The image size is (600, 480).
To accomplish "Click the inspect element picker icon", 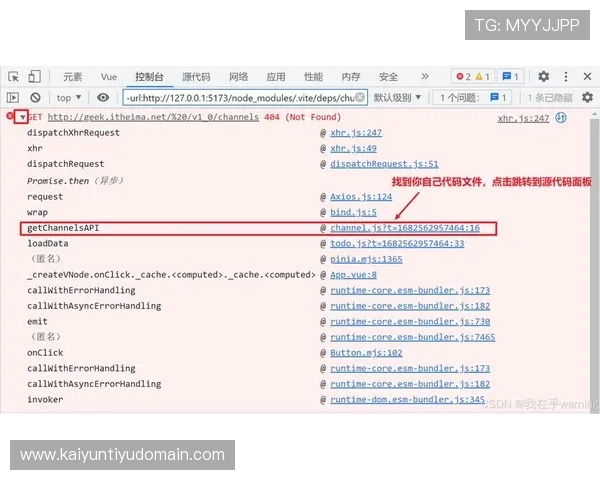I will (x=14, y=76).
